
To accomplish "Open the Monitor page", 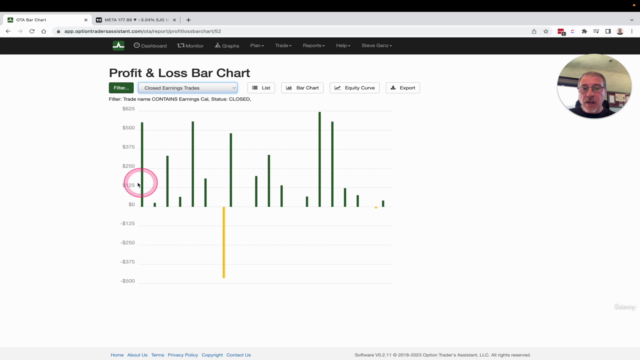I will click(190, 46).
